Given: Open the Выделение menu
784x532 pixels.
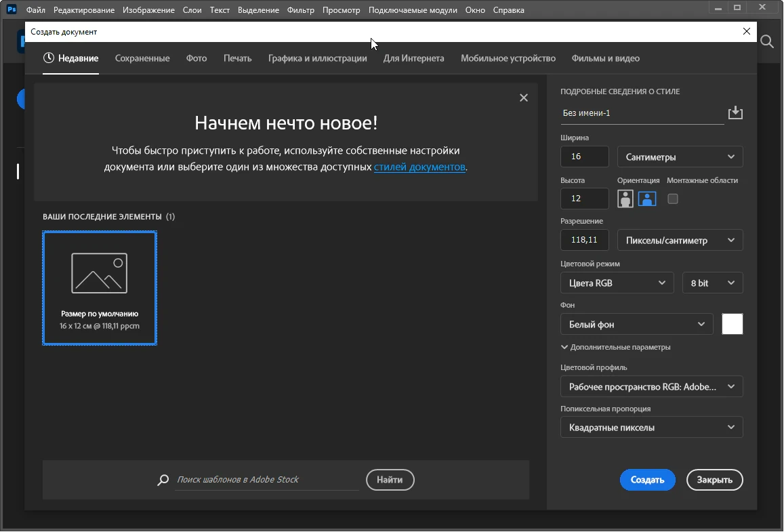Looking at the screenshot, I should click(x=258, y=10).
